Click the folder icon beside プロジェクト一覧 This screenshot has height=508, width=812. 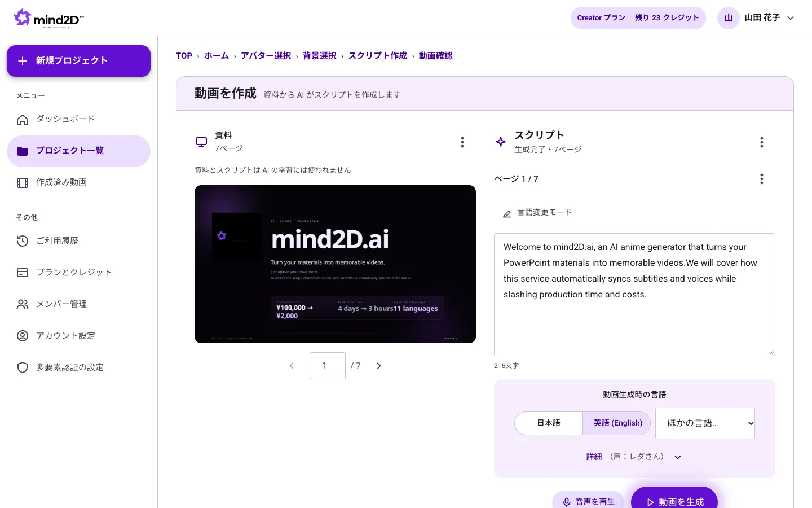click(x=23, y=151)
